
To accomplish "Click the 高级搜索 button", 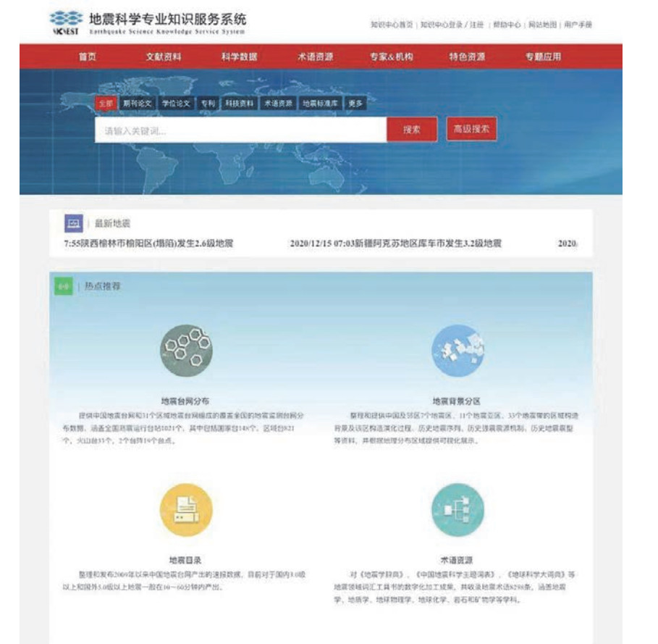I will (x=471, y=130).
